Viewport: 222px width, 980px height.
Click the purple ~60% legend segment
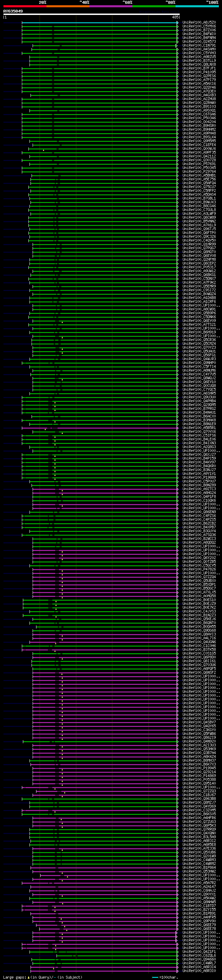coord(111,6)
